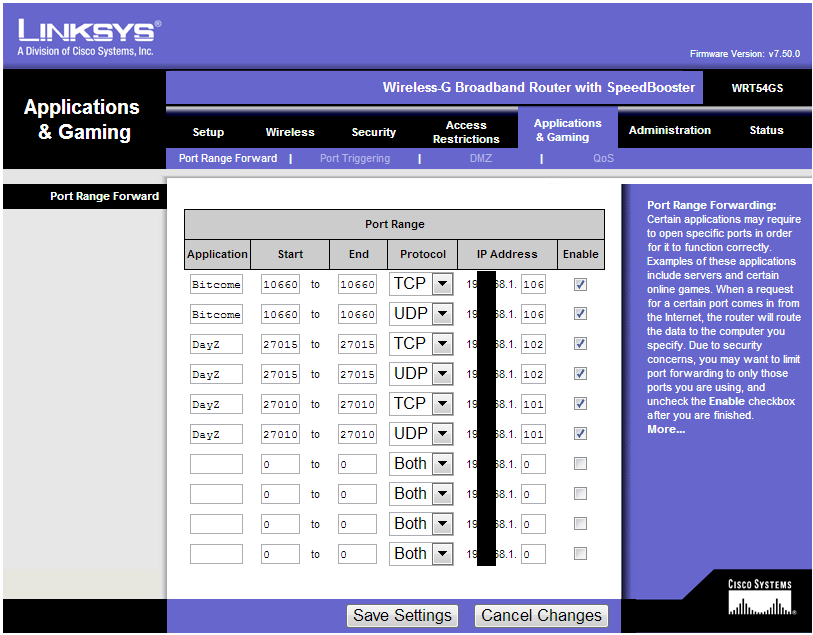Open the Port Triggering subtab

[355, 158]
